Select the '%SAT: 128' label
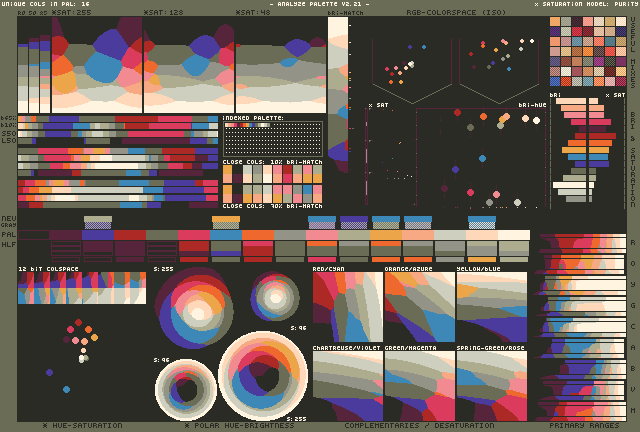The width and height of the screenshot is (640, 432). click(x=164, y=12)
